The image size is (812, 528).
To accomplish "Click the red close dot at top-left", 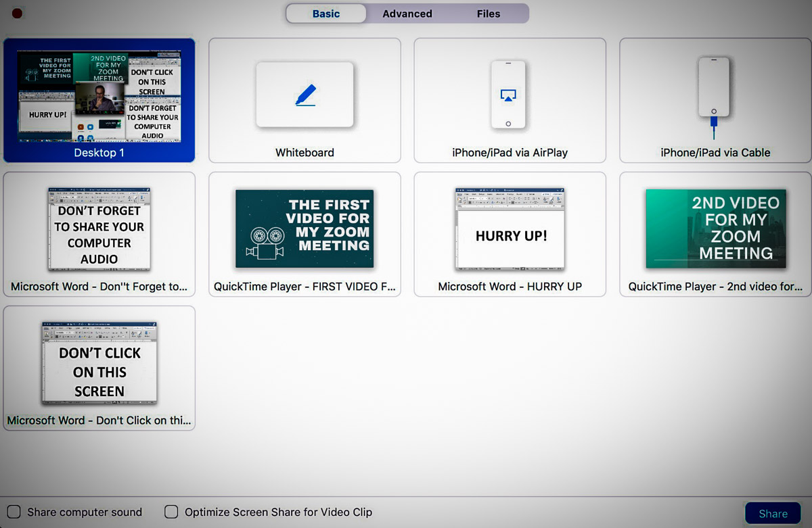I will (17, 13).
